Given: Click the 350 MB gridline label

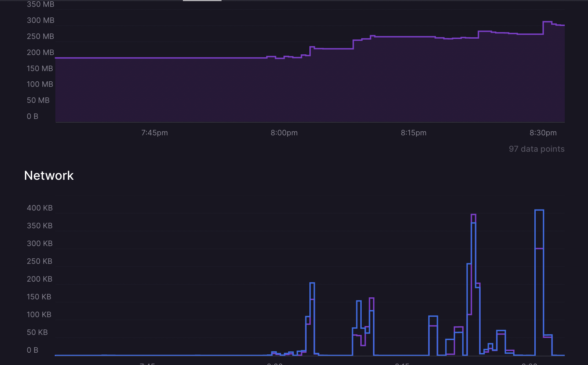Looking at the screenshot, I should tap(40, 4).
